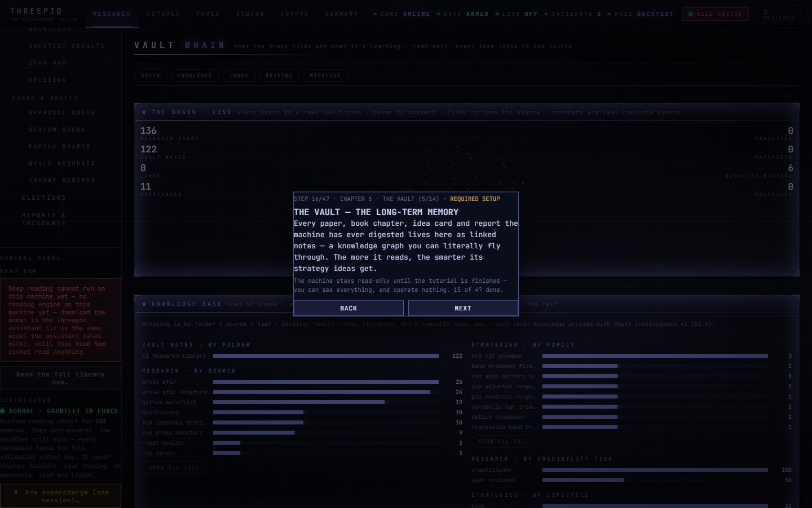Hit the red Kill Switch button
This screenshot has height=508, width=812.
click(715, 14)
